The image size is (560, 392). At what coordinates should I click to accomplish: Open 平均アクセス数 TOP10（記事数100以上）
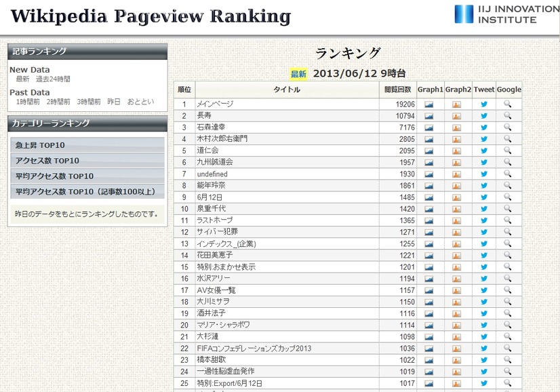[x=87, y=191]
